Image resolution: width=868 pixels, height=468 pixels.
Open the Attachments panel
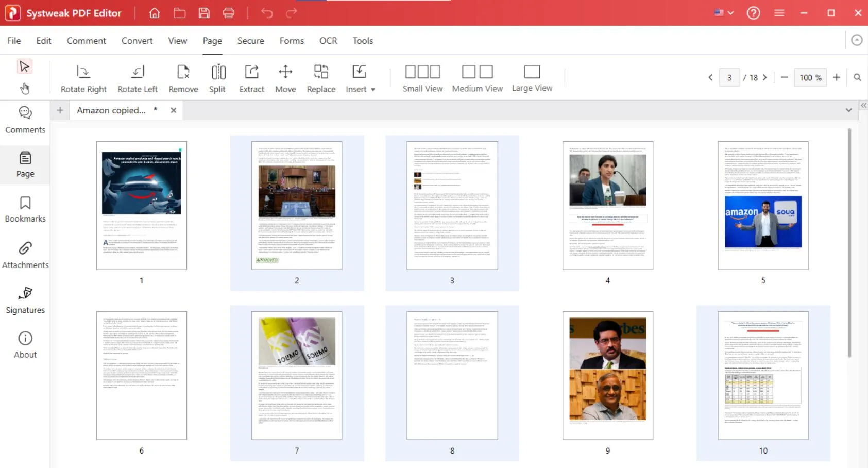coord(25,255)
